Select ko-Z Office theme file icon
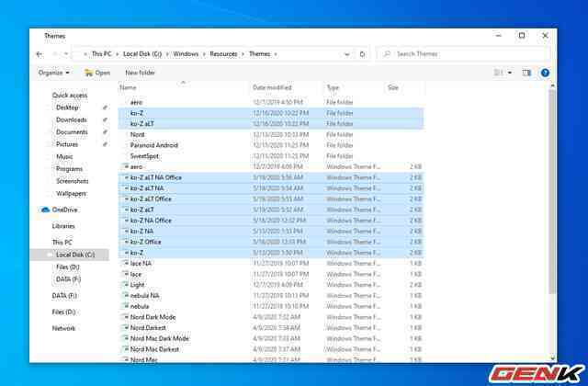The height and width of the screenshot is (386, 588). 126,242
